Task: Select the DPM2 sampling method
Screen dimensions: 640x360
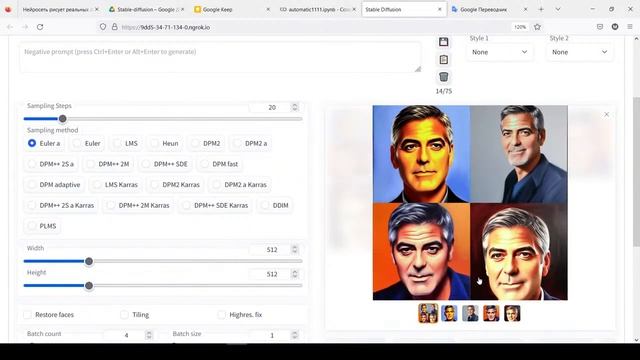Action: point(206,143)
